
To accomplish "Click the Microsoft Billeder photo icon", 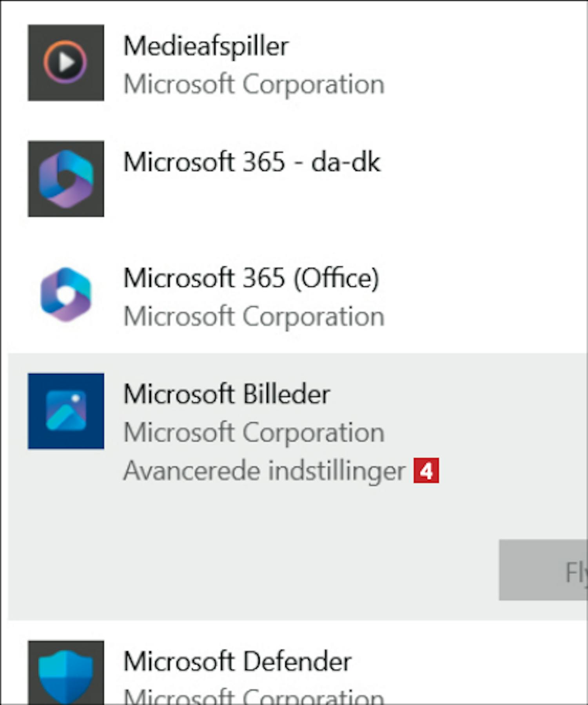I will pyautogui.click(x=66, y=411).
